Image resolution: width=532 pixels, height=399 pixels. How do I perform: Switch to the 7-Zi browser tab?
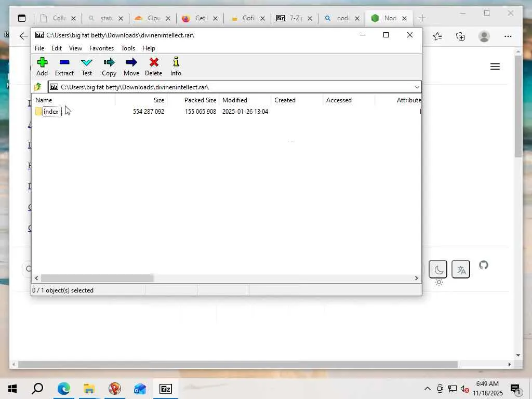[294, 18]
